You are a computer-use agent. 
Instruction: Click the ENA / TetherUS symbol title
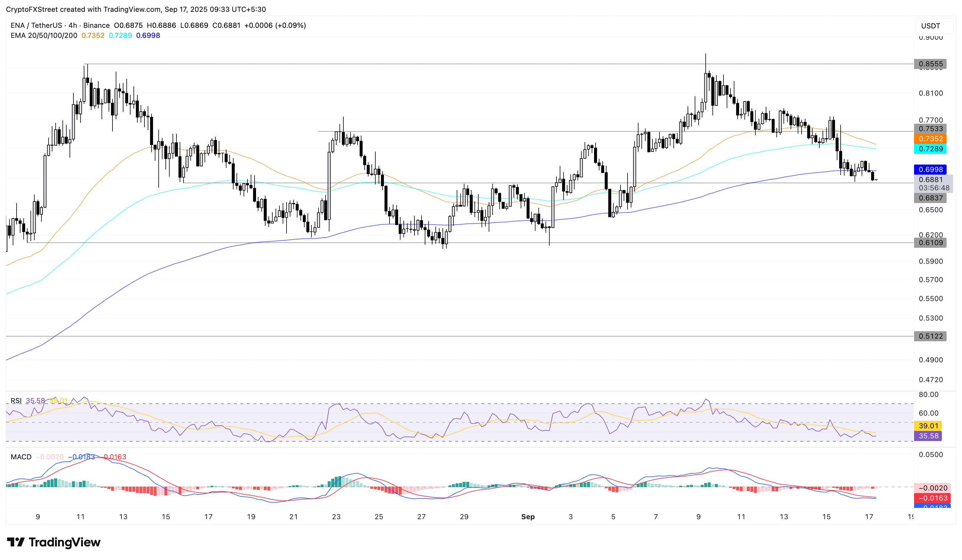coord(36,25)
